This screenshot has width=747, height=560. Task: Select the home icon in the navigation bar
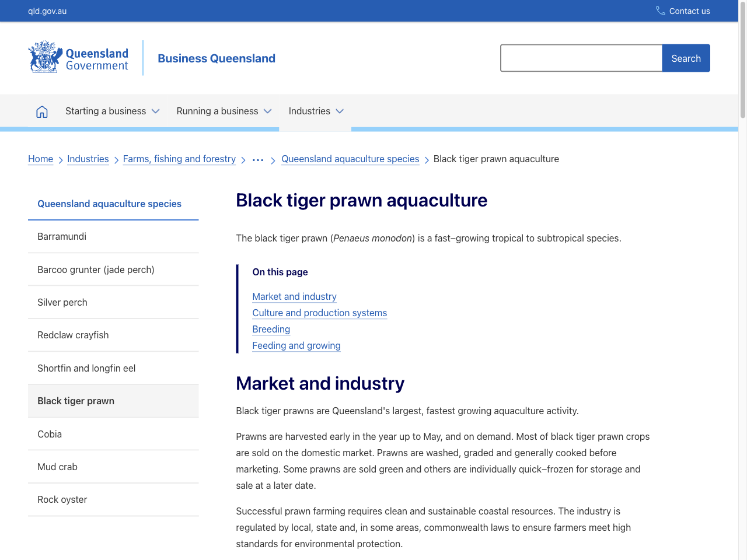click(x=41, y=111)
